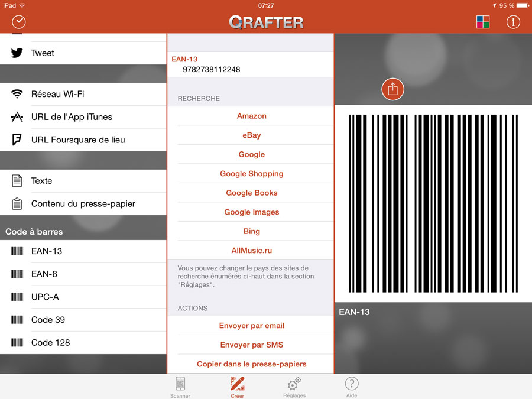Tap the App Store icon
The width and height of the screenshot is (532, 399).
point(17,116)
